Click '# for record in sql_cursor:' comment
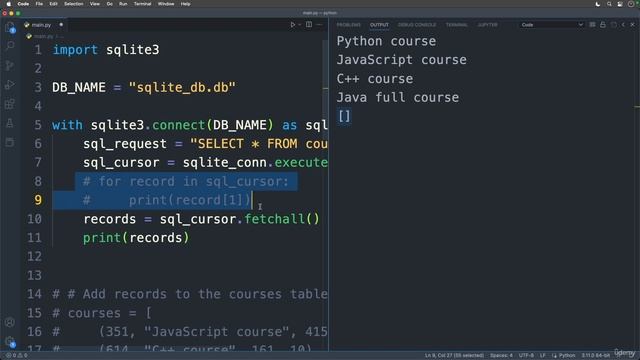640x360 pixels. [x=186, y=181]
